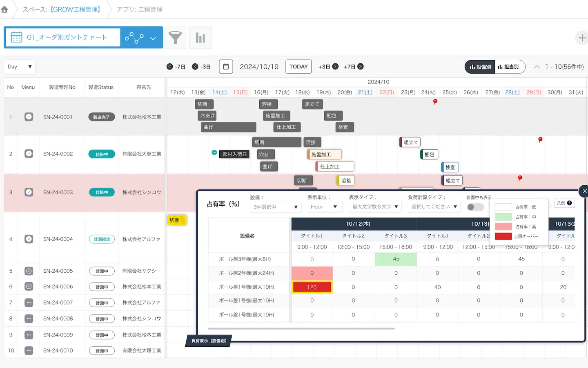Toggle the 計画中も表示 switch
This screenshot has height=368, width=588.
[475, 207]
